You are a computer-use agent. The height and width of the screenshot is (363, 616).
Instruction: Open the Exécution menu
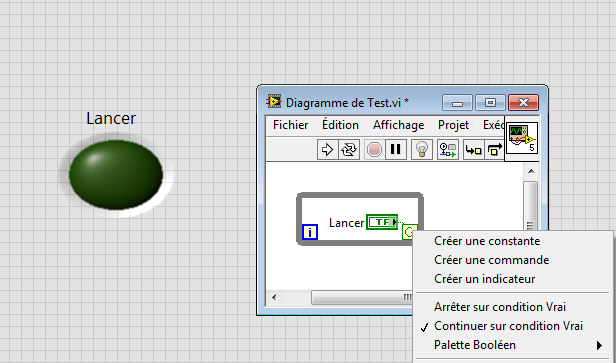pos(493,125)
